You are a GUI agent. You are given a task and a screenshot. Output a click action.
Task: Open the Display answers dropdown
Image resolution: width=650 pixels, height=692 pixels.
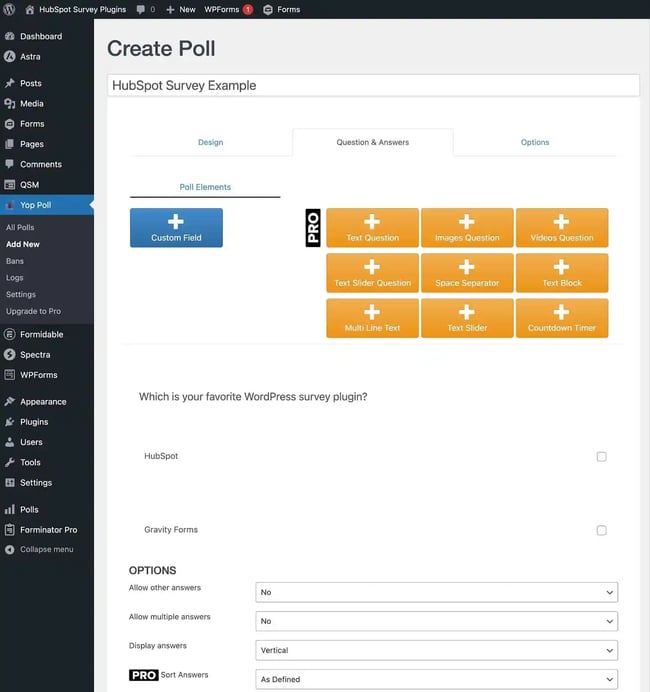[436, 651]
